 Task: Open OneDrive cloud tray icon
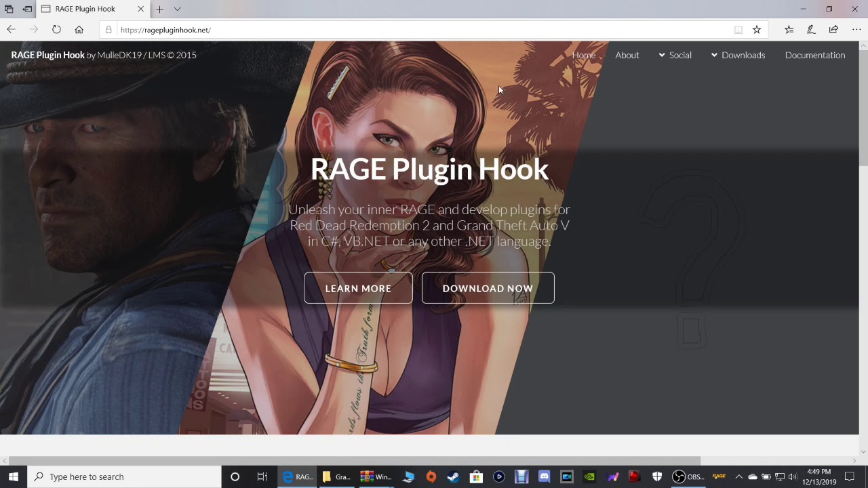pos(753,476)
